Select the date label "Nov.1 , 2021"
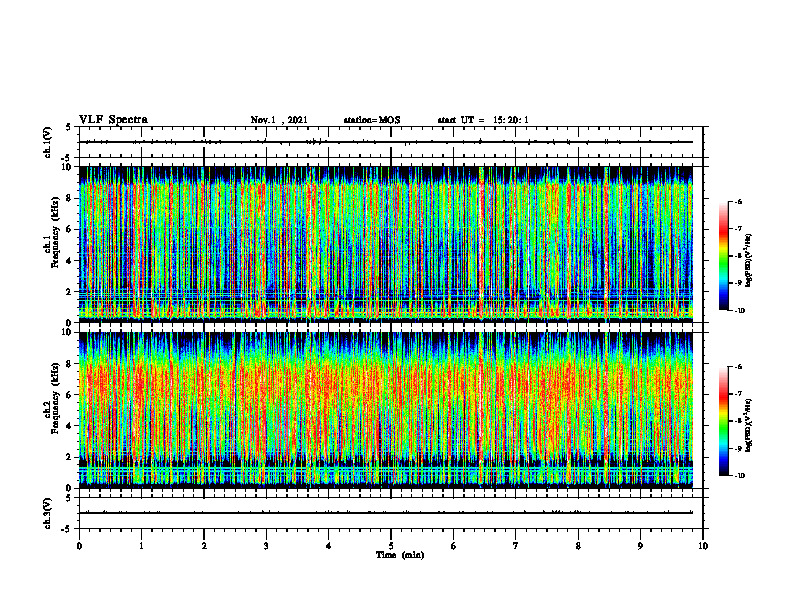Viewport: 792px width, 612px height. click(279, 120)
